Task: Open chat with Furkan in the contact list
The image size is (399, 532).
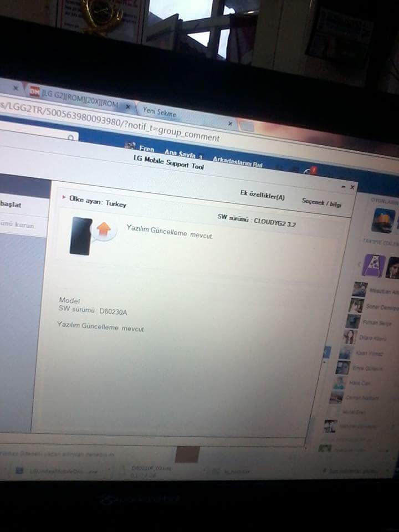Action: (x=369, y=321)
